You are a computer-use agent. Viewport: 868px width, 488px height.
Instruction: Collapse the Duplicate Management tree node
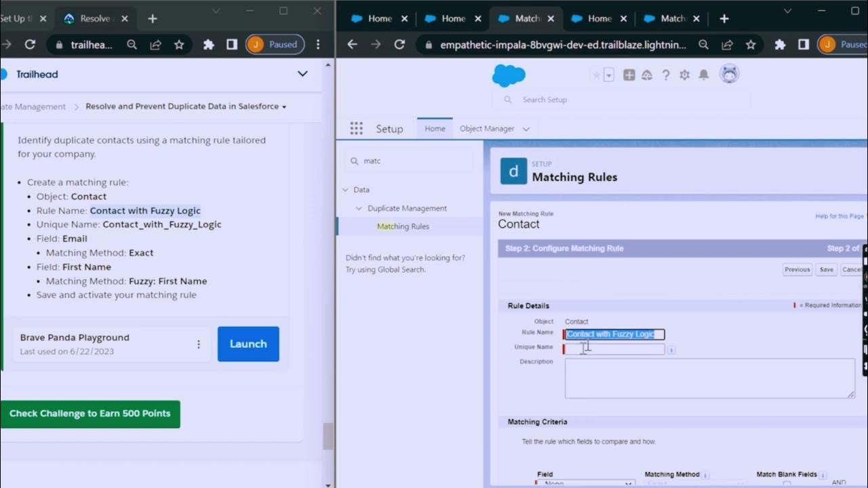point(359,208)
